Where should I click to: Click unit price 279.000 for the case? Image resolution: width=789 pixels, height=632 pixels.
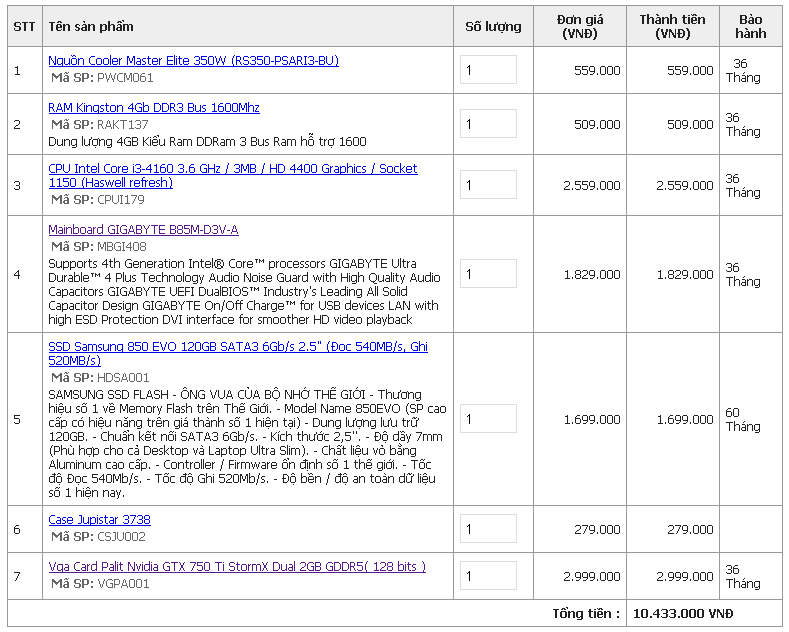pyautogui.click(x=597, y=530)
